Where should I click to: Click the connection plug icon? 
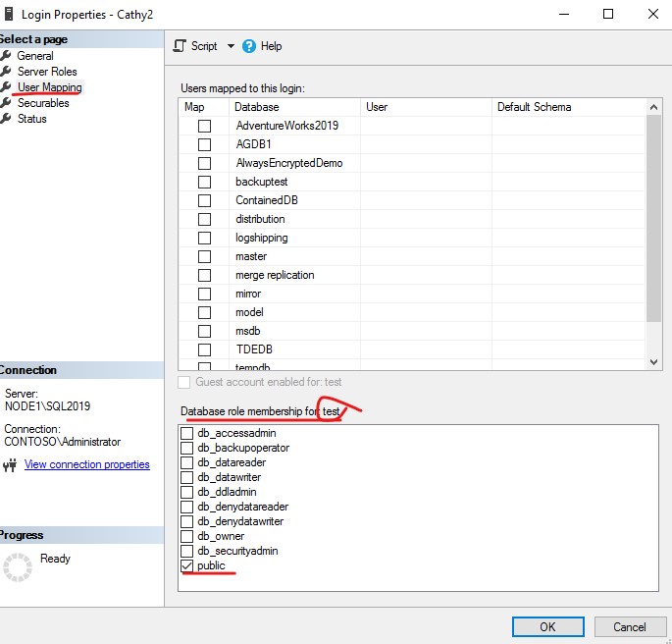pos(10,464)
